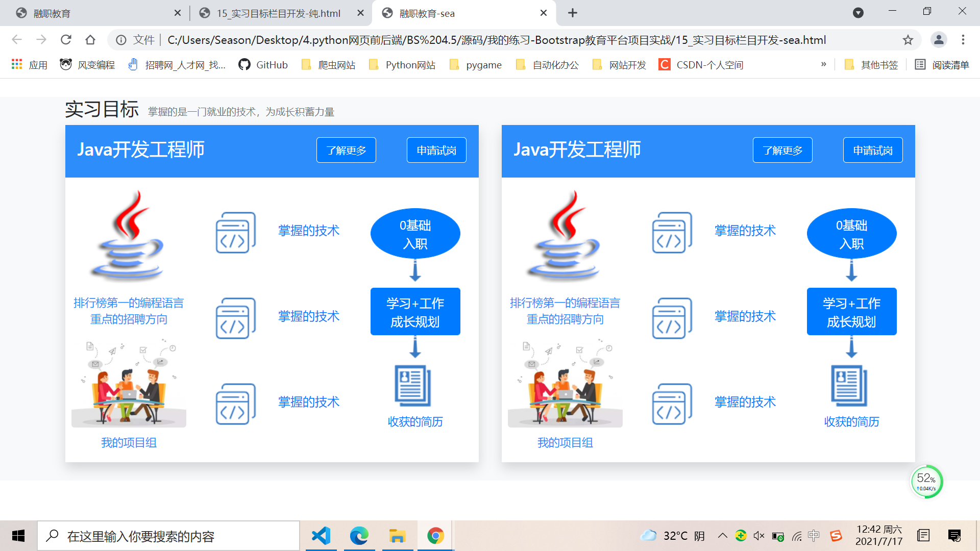Screen dimensions: 980x551
Task: Open Microsoft Edge from taskbar
Action: (359, 536)
